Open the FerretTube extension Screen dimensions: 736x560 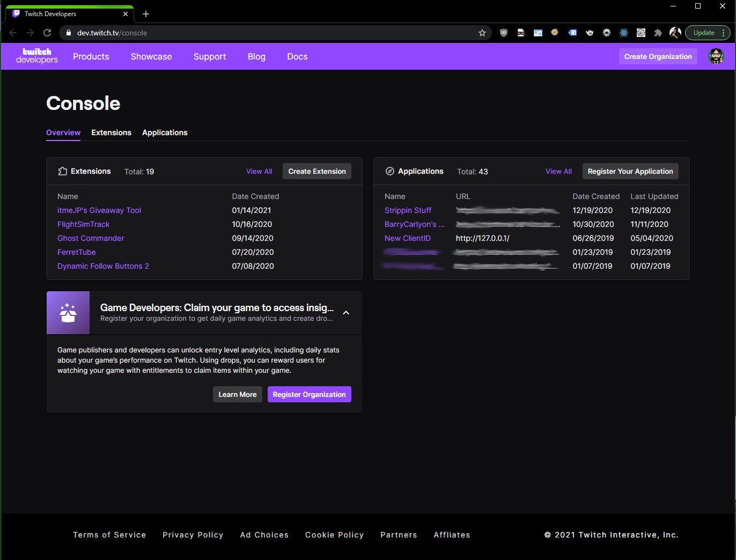pos(77,252)
